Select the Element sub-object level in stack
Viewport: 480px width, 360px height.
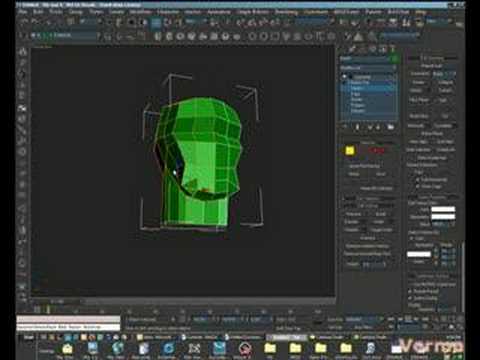(x=357, y=110)
